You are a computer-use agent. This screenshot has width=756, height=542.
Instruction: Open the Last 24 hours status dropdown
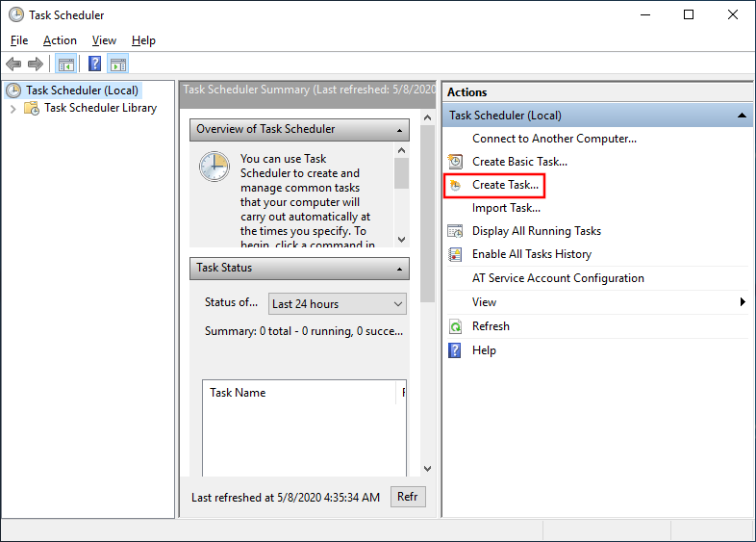(337, 304)
